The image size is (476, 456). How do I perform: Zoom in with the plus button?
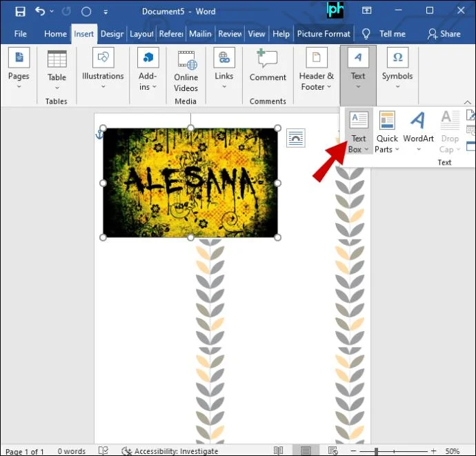tap(433, 451)
